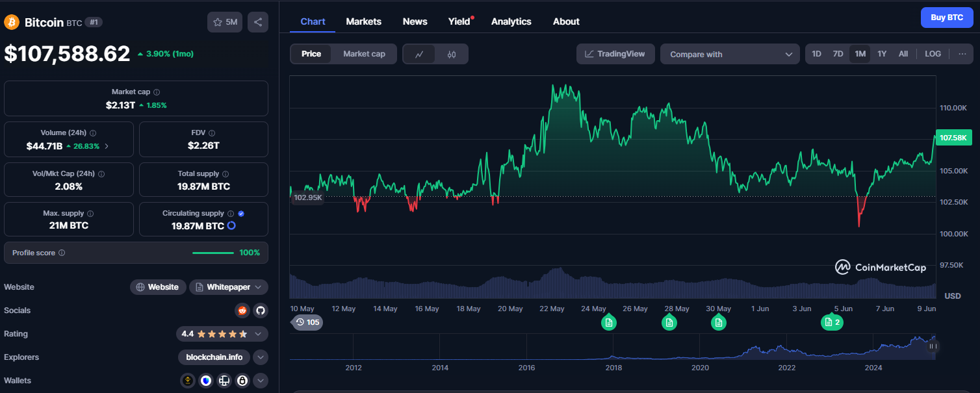Click info icon next to Vol/Mkt Cap (24h)
This screenshot has height=393, width=980.
(101, 174)
